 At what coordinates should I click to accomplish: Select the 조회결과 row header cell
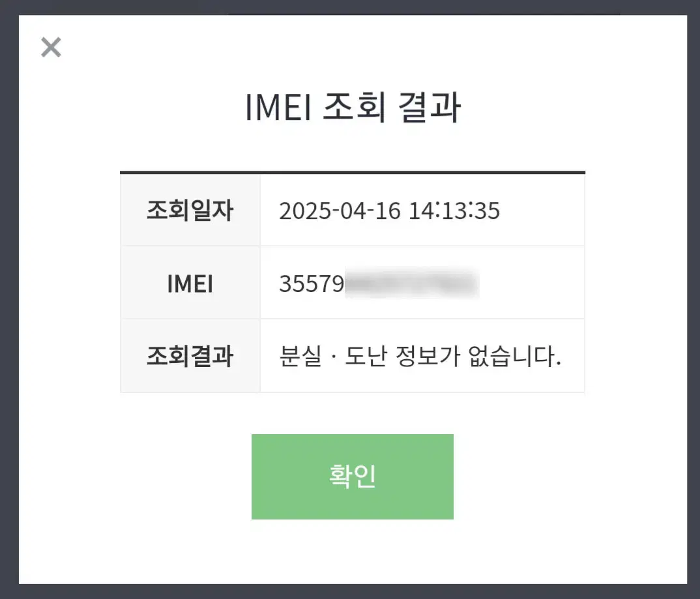click(190, 357)
